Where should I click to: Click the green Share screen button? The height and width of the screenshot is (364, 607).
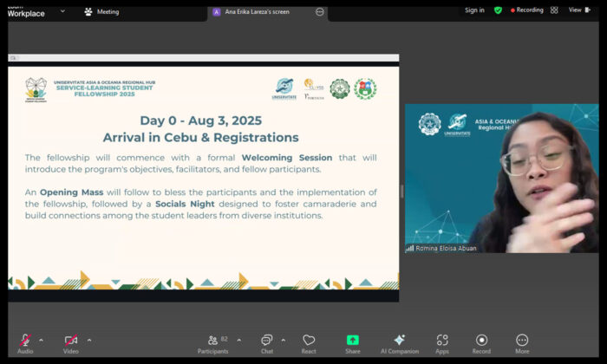point(353,342)
